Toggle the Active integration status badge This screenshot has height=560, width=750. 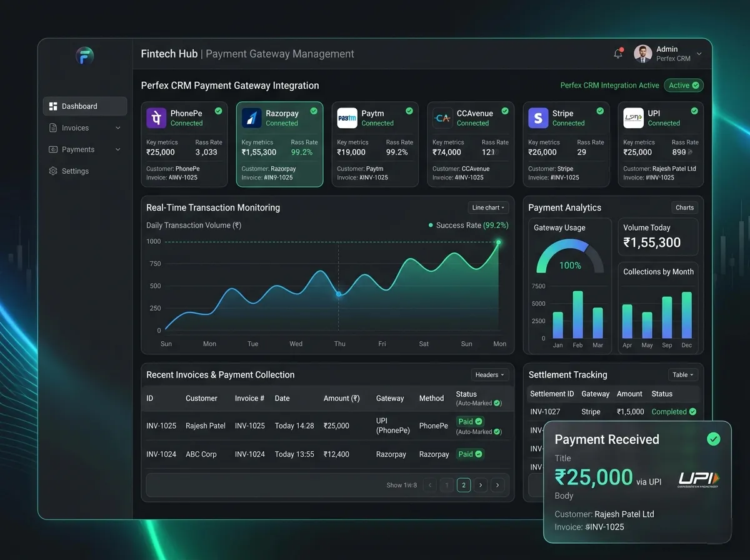(684, 85)
